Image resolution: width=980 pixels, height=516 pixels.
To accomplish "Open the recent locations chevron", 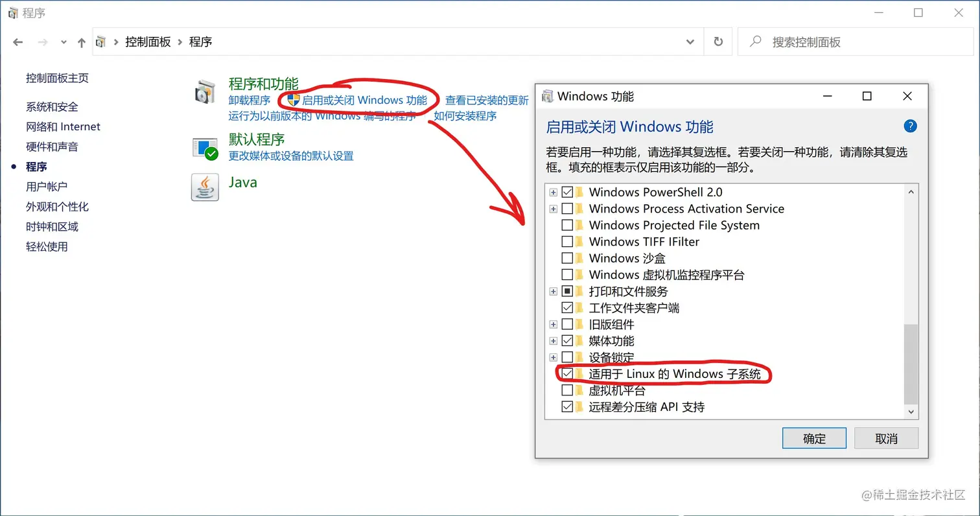I will pos(63,42).
